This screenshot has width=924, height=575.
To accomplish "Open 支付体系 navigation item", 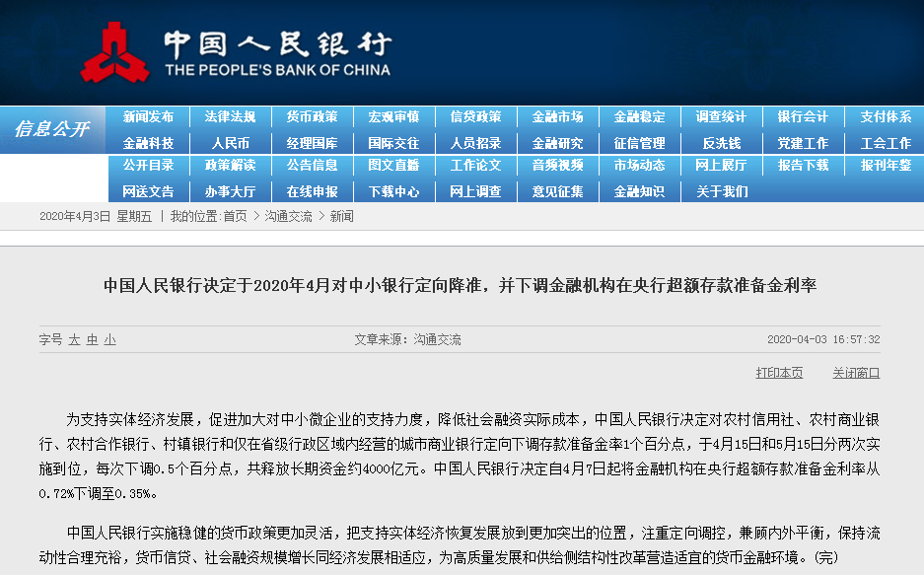I will tap(886, 116).
